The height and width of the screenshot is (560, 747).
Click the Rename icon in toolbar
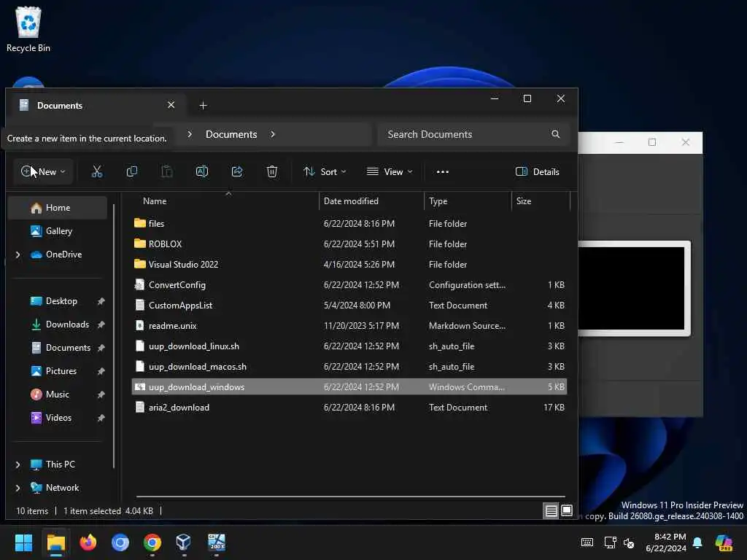pos(202,171)
